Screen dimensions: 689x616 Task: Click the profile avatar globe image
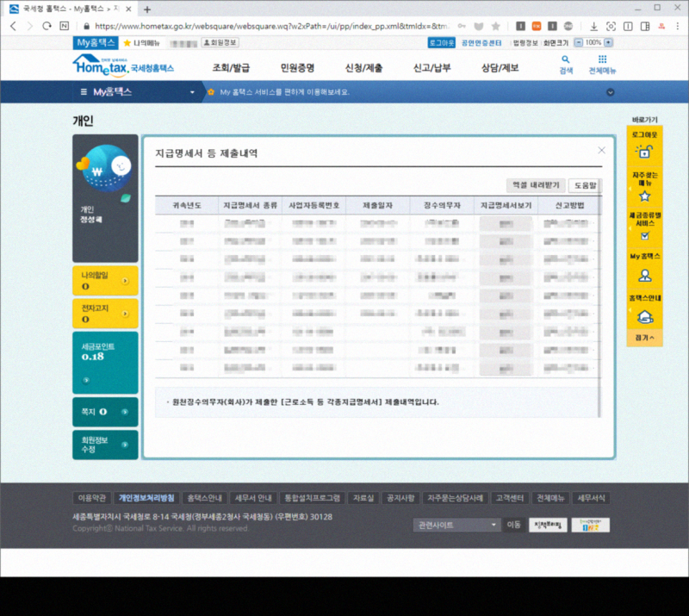click(106, 168)
